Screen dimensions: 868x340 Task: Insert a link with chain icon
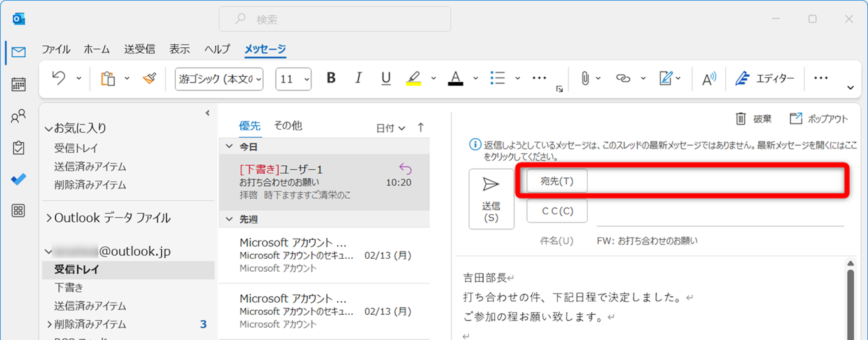pyautogui.click(x=623, y=78)
